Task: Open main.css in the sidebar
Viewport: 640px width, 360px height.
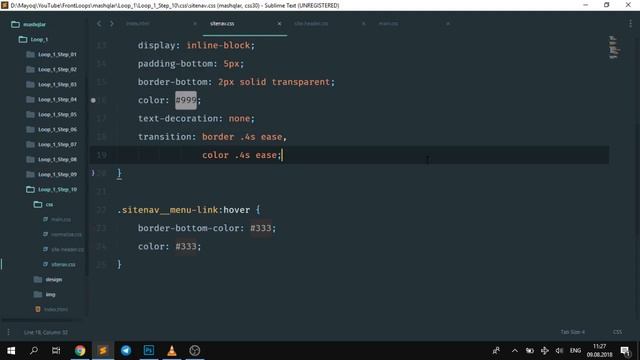Action: pos(57,220)
